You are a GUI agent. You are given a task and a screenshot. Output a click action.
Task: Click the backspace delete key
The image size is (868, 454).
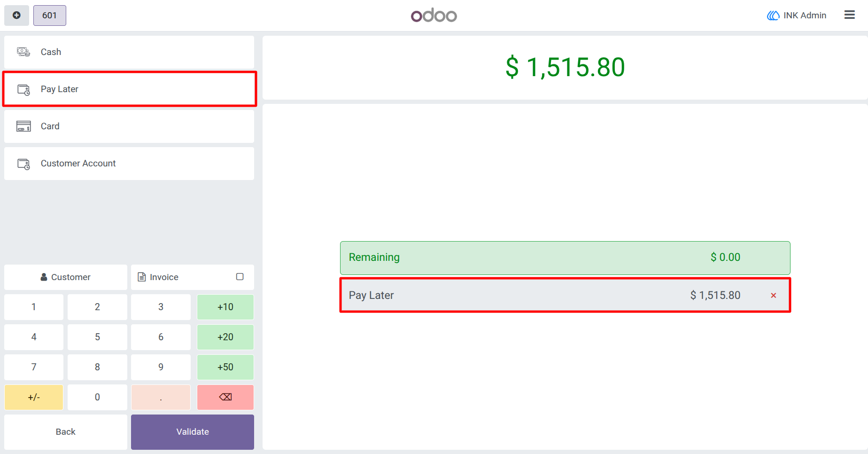(225, 397)
